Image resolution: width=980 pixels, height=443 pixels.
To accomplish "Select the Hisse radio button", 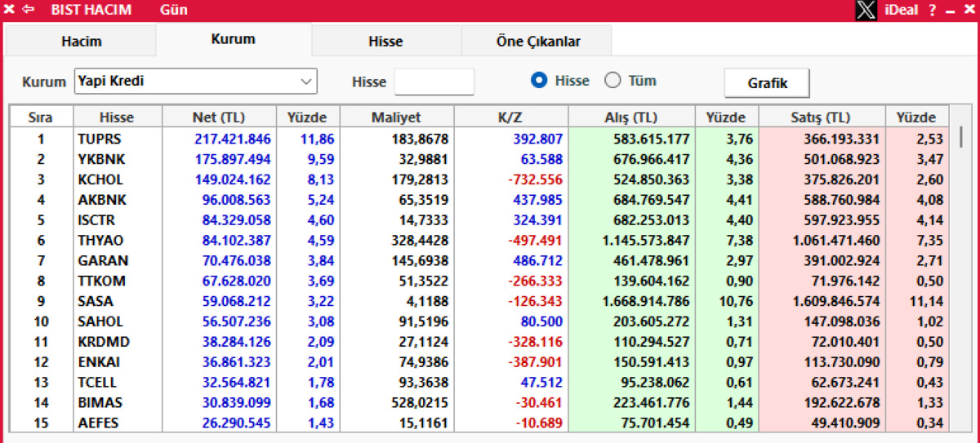I will tap(538, 81).
